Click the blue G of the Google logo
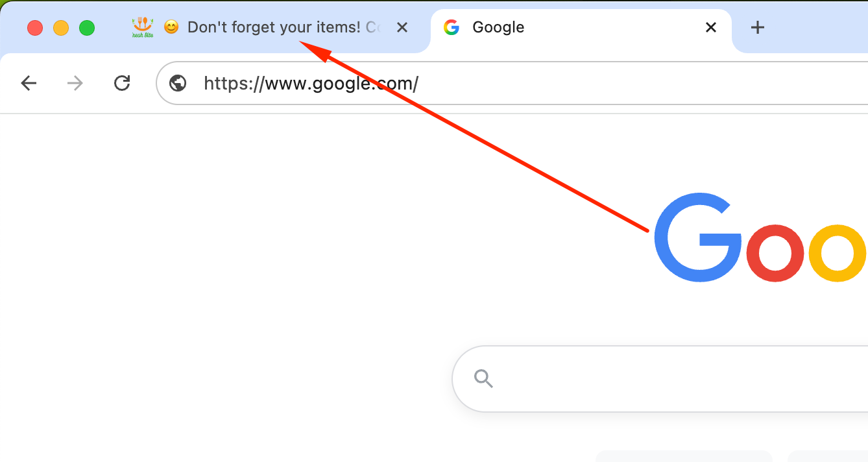This screenshot has height=462, width=868. click(x=698, y=237)
